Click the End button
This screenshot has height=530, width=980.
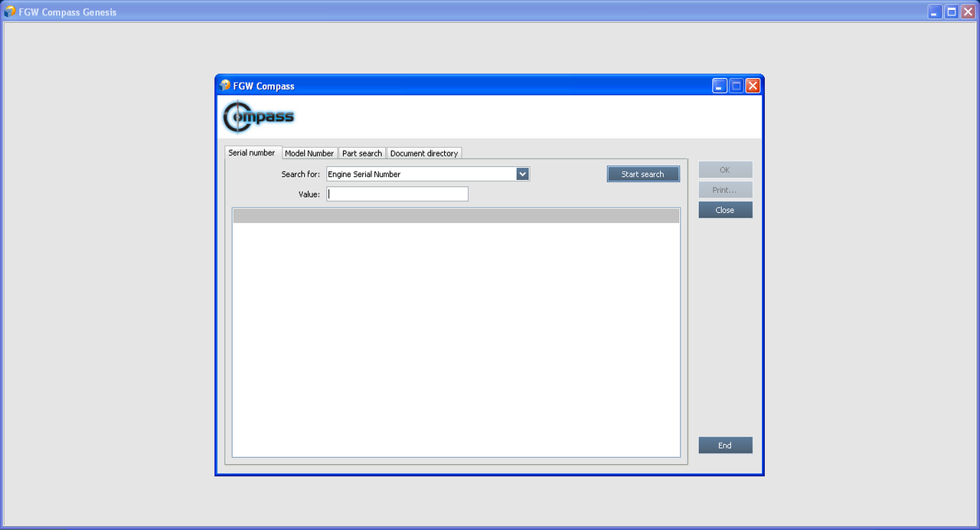point(725,445)
